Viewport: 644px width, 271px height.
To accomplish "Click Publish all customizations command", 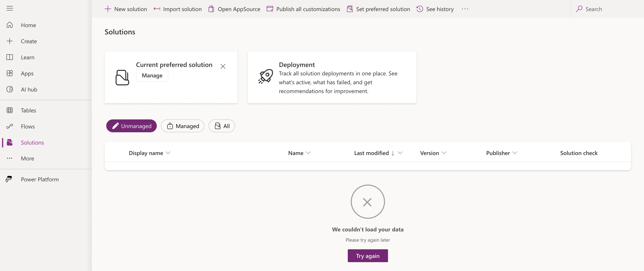I will tap(303, 9).
